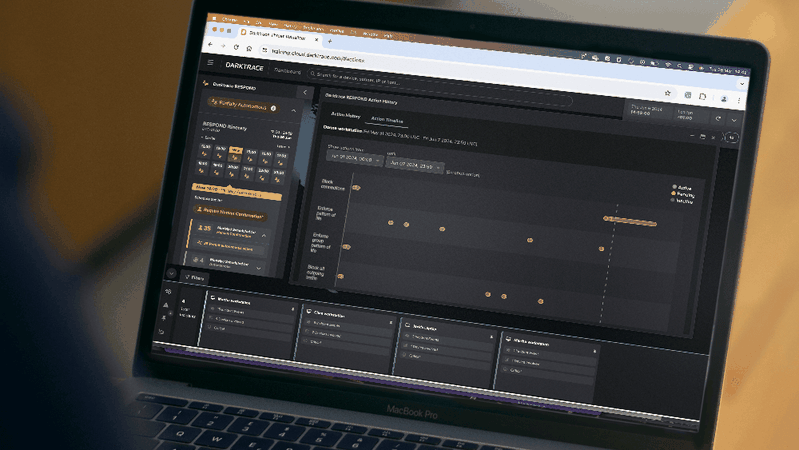
Task: Open the Bookmarks menu in the menu bar
Action: [x=313, y=28]
